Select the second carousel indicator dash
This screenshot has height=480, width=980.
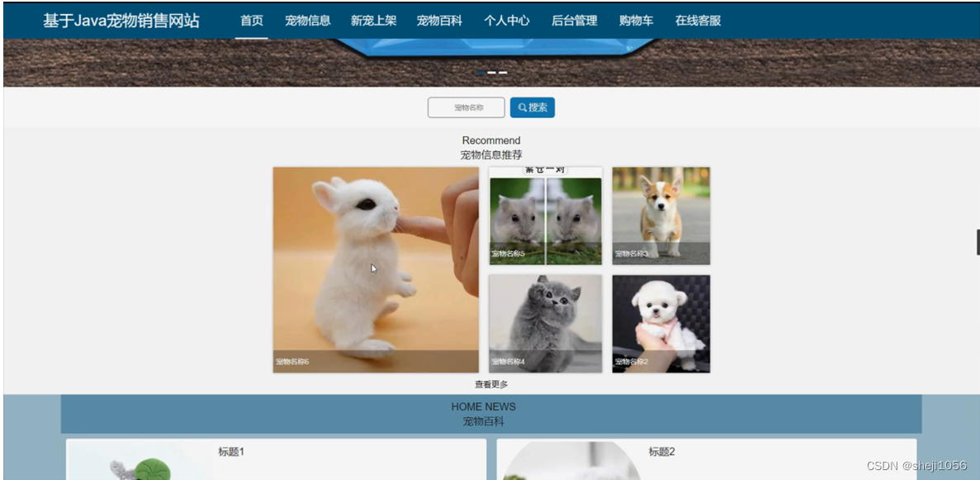491,73
